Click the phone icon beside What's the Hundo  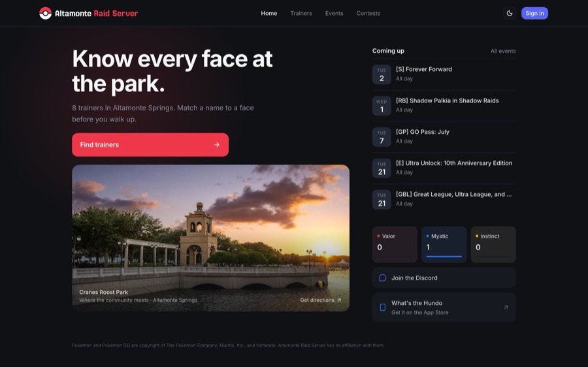pos(382,308)
